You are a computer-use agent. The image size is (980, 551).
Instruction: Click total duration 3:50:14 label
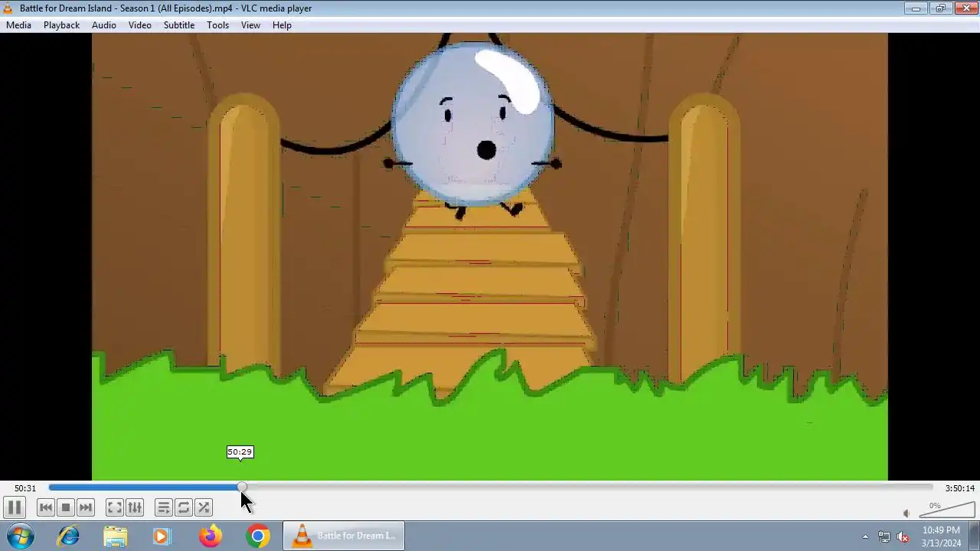click(959, 488)
